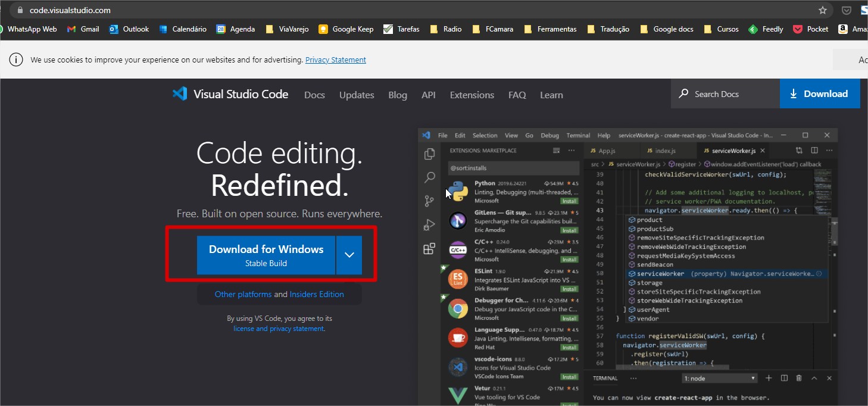Click the Extensions icon in VS Code activity bar
Image resolution: width=868 pixels, height=406 pixels.
point(429,249)
